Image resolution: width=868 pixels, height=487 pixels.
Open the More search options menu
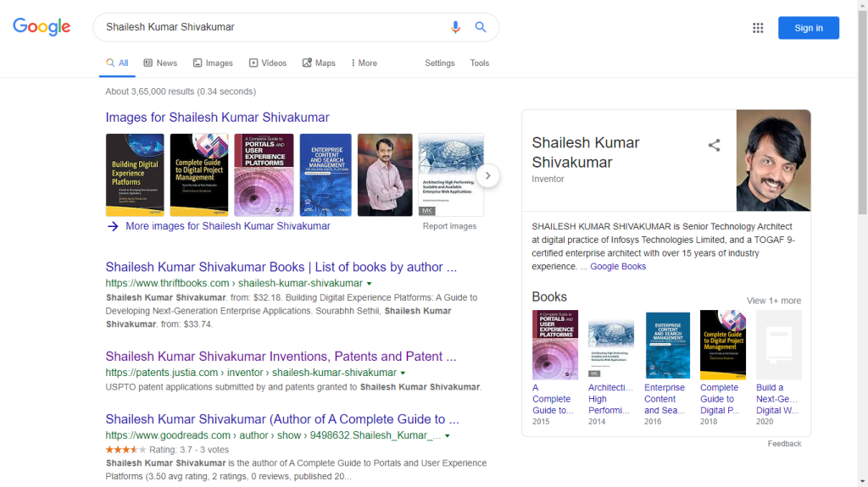[363, 63]
